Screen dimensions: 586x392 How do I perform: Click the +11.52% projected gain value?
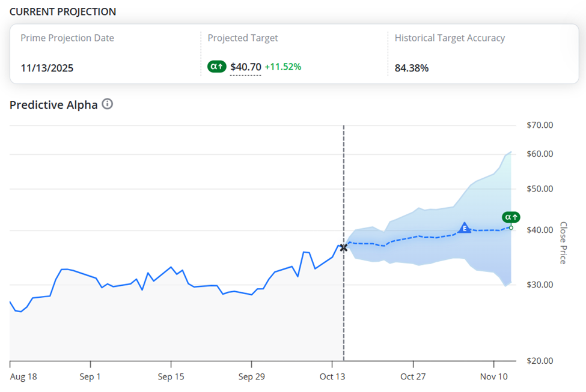click(x=282, y=67)
